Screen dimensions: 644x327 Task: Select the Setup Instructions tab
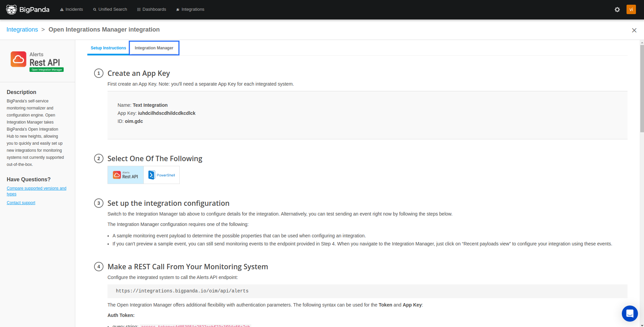[108, 48]
